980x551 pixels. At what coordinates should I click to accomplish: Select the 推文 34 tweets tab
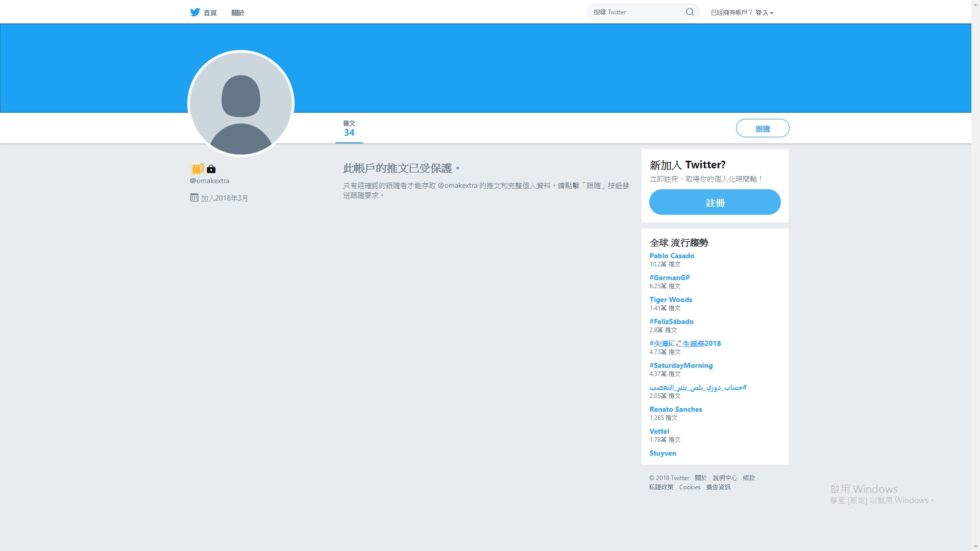(349, 129)
